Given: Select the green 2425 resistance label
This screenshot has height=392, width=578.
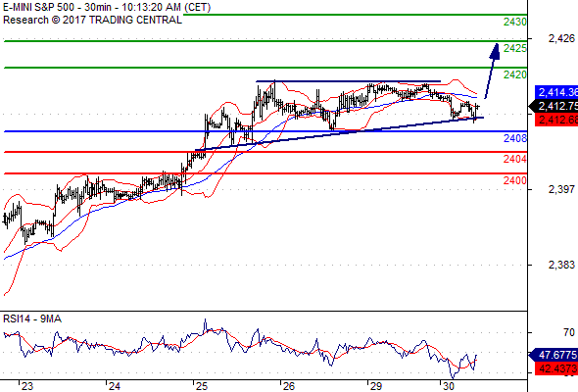Looking at the screenshot, I should [515, 48].
